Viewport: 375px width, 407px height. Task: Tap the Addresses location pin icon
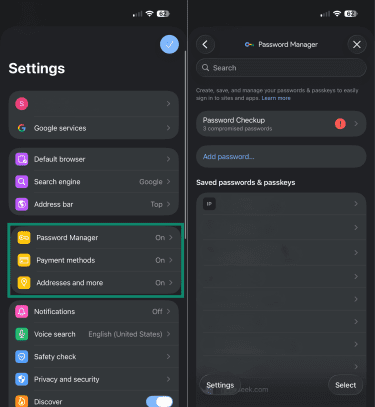point(24,283)
